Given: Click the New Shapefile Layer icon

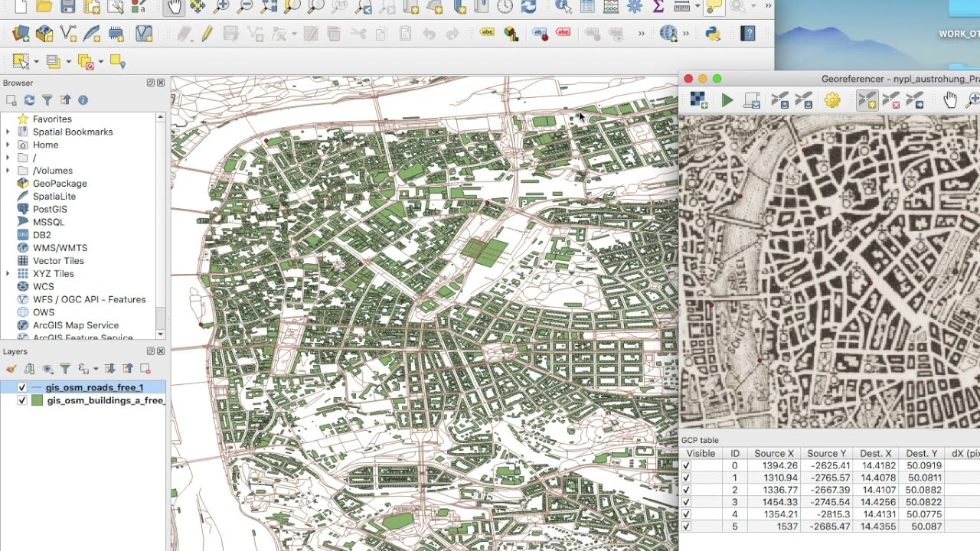Looking at the screenshot, I should 68,34.
